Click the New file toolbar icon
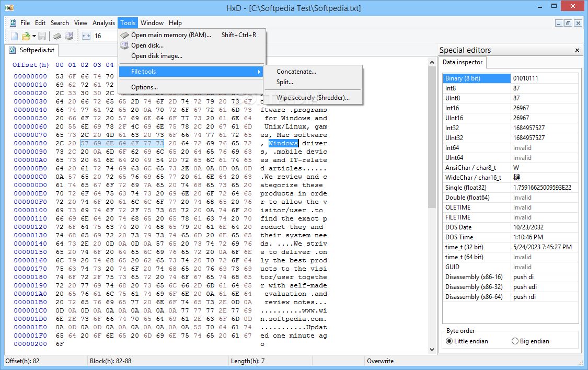This screenshot has height=370, width=588. [x=14, y=36]
